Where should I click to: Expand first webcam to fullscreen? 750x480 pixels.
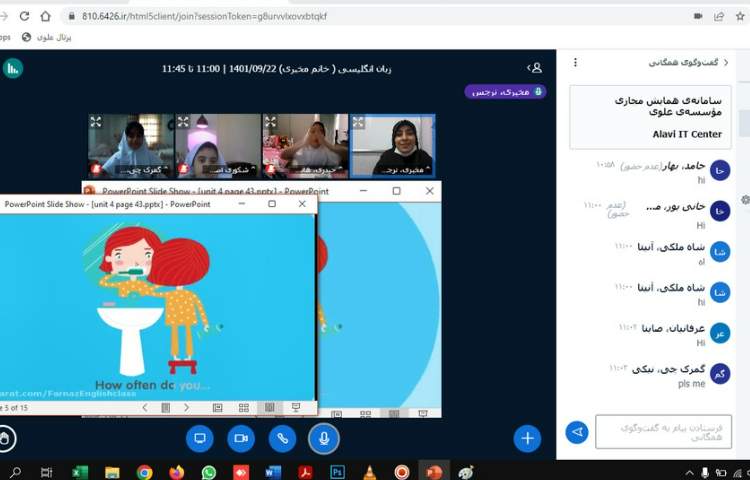[96, 122]
